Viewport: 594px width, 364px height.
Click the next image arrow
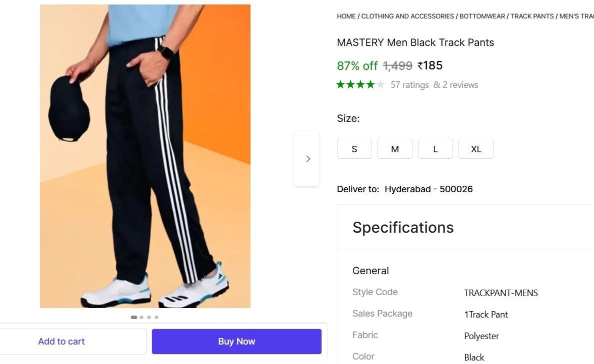click(x=307, y=158)
